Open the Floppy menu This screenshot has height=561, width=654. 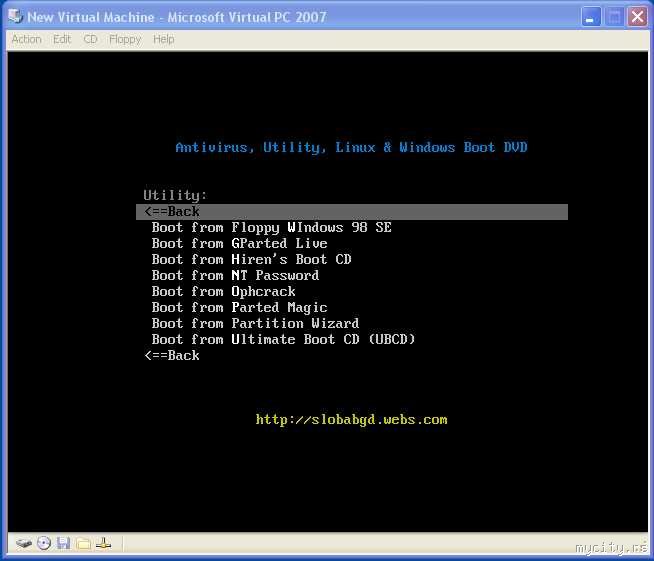(x=125, y=40)
